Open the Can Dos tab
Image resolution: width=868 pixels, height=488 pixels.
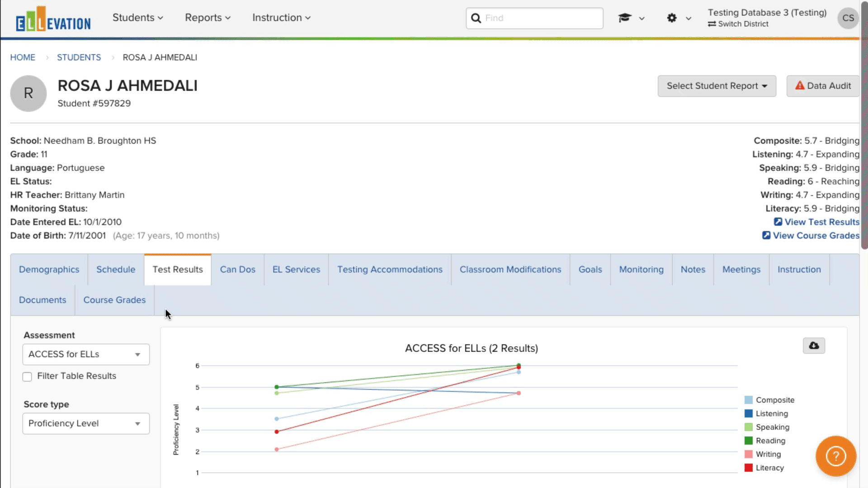238,269
